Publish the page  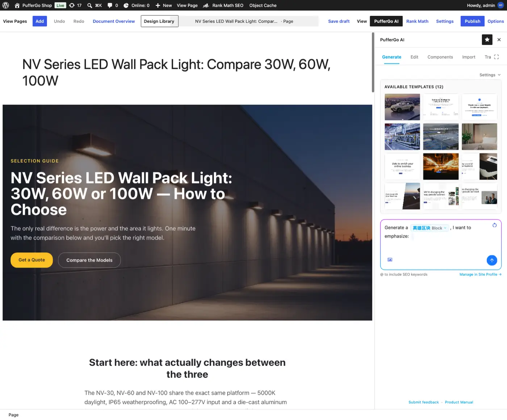pos(472,21)
